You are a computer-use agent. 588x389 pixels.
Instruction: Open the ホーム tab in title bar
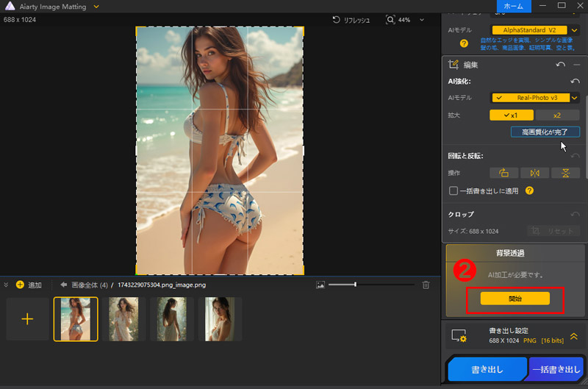pyautogui.click(x=514, y=6)
